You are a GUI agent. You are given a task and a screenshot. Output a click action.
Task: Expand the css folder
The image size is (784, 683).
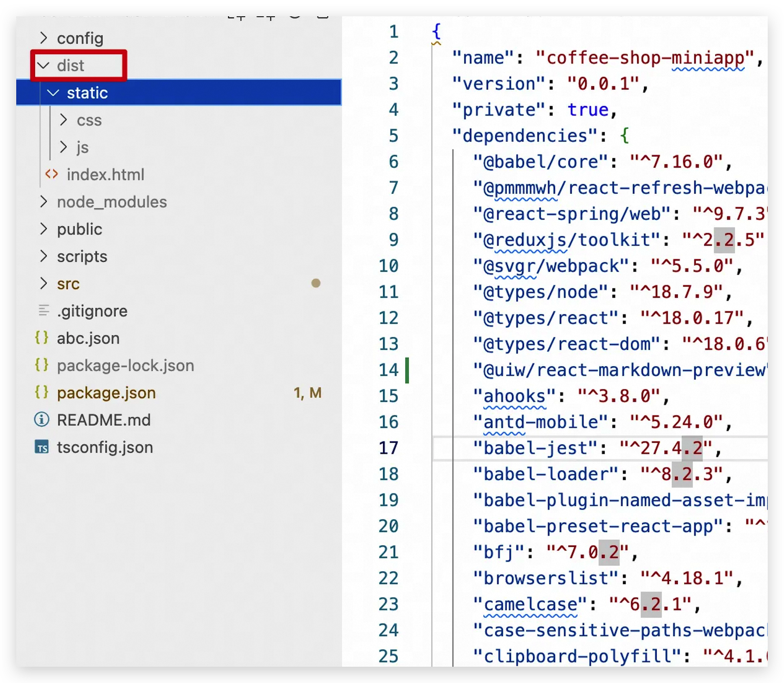[x=63, y=120]
